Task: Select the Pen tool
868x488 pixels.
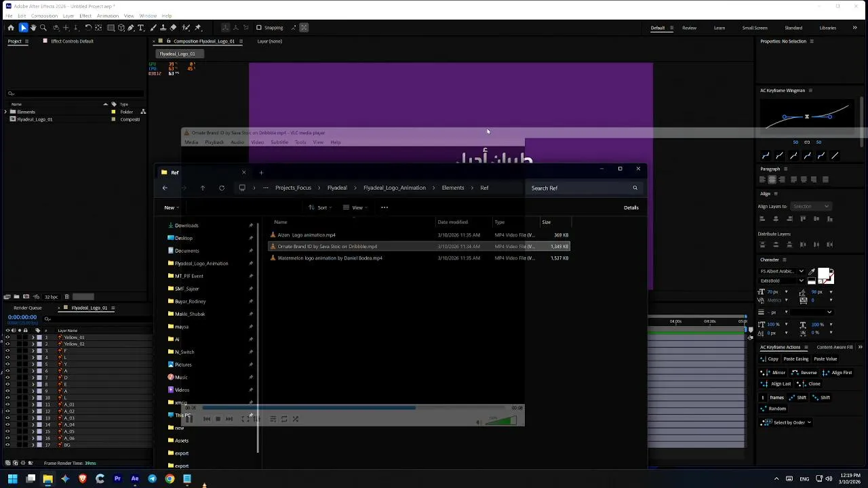Action: [131, 28]
